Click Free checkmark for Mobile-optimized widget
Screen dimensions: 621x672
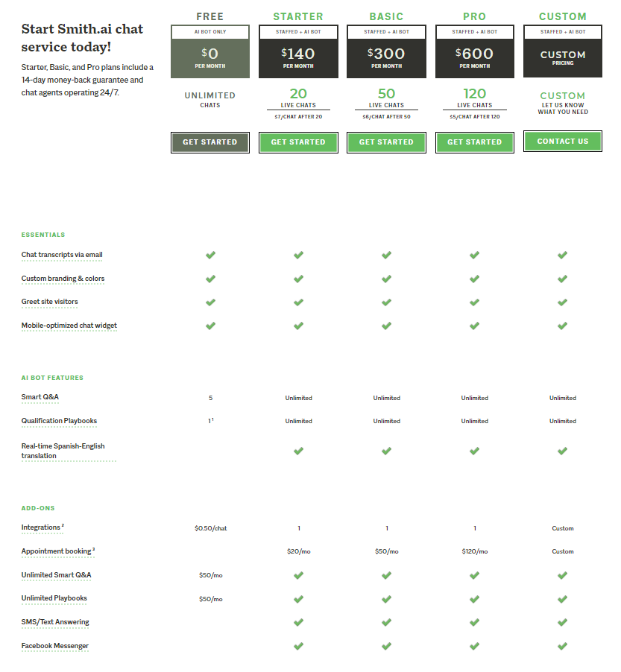tap(210, 326)
